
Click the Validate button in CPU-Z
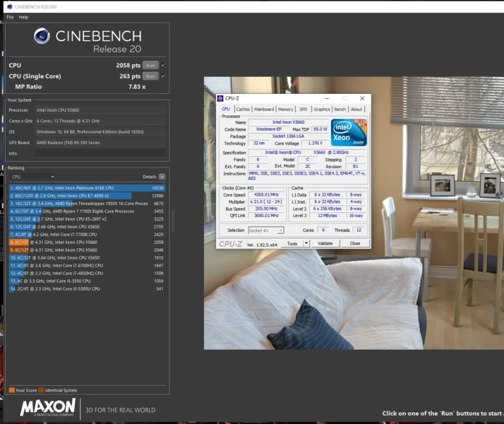click(x=325, y=243)
